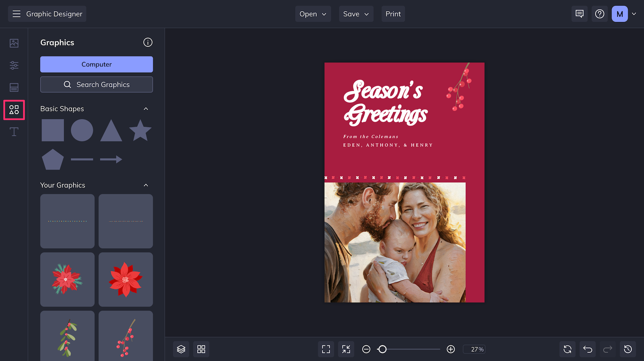This screenshot has width=644, height=361.
Task: Open the Save dropdown menu
Action: 356,14
